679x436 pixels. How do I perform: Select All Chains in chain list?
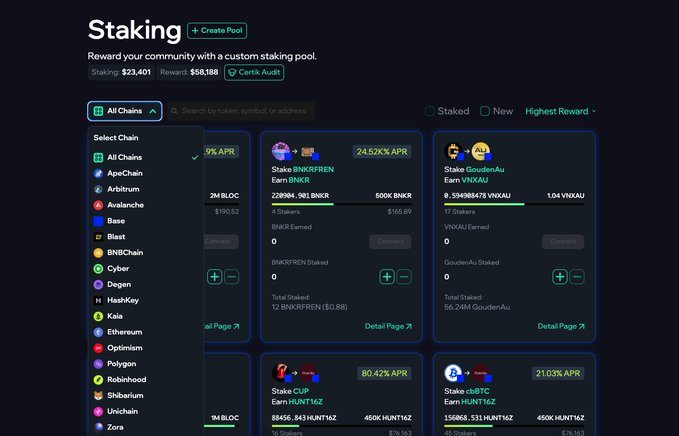[146, 158]
